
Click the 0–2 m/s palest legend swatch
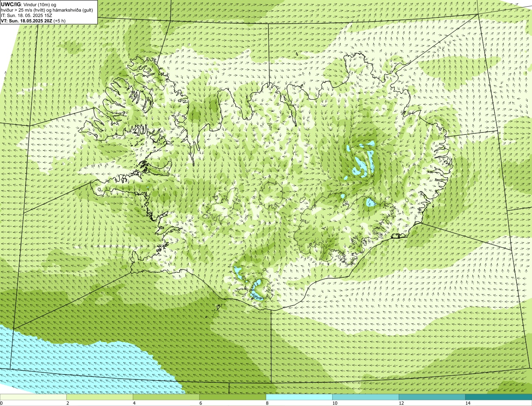coord(33,397)
